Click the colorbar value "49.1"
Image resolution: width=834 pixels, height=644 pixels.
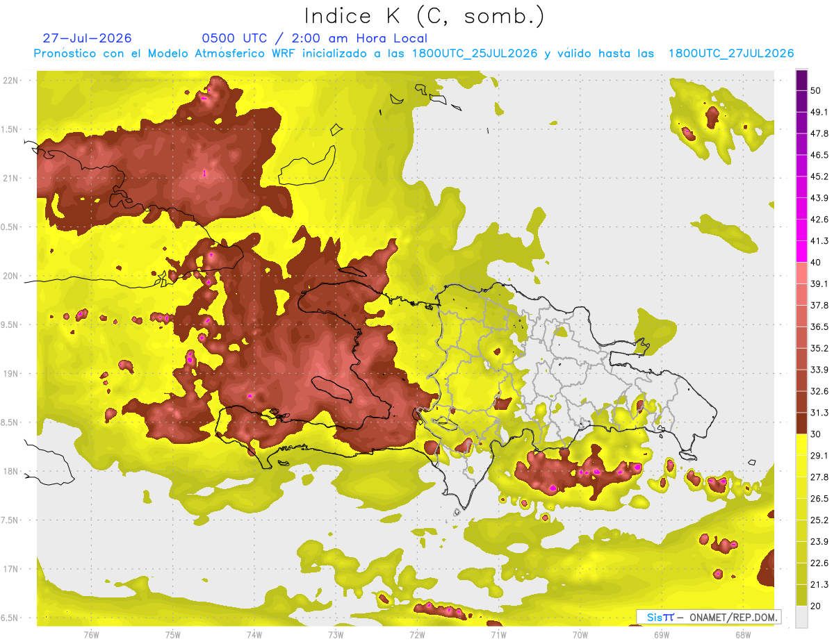(x=819, y=112)
